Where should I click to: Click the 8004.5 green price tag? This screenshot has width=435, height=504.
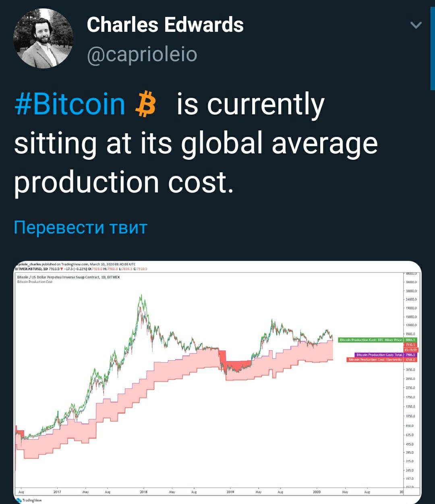point(410,340)
